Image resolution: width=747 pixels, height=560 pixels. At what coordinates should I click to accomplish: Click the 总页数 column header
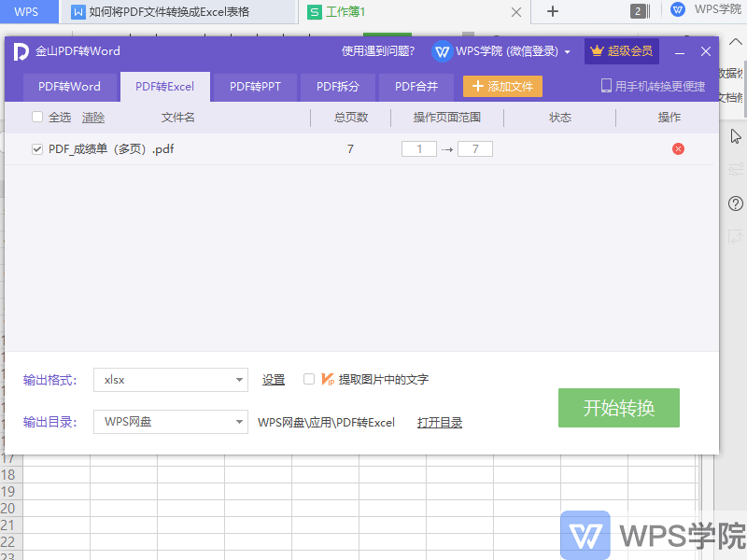click(351, 118)
